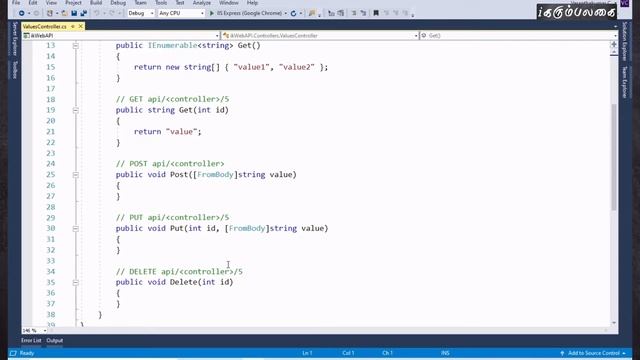The height and width of the screenshot is (360, 640).
Task: Click the "// DELETE api/<controller>/5" comment
Action: coord(179,271)
